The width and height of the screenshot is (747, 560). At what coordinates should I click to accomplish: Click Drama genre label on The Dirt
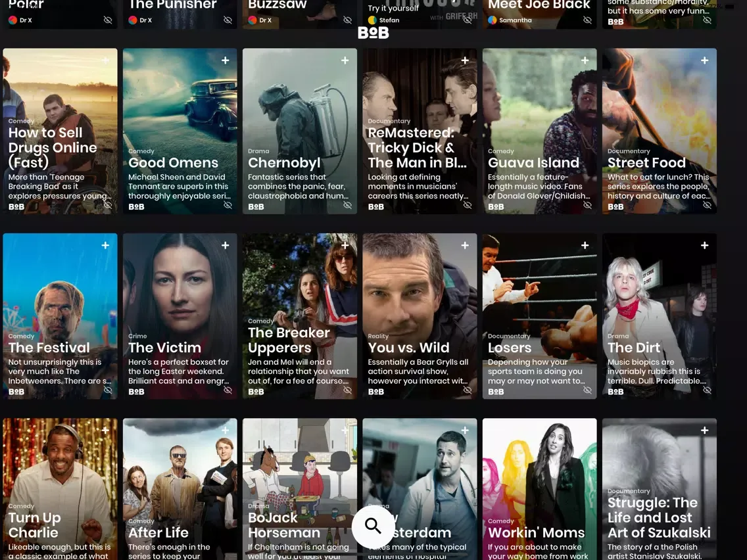618,336
